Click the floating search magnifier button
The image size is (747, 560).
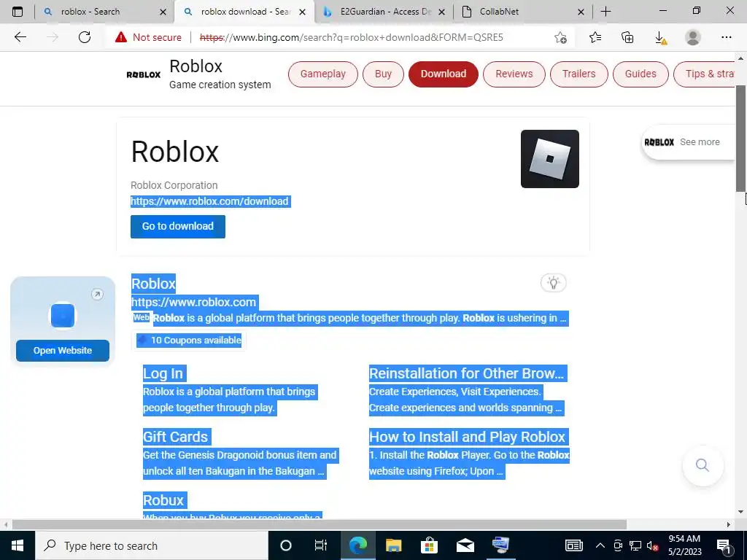[x=703, y=465]
